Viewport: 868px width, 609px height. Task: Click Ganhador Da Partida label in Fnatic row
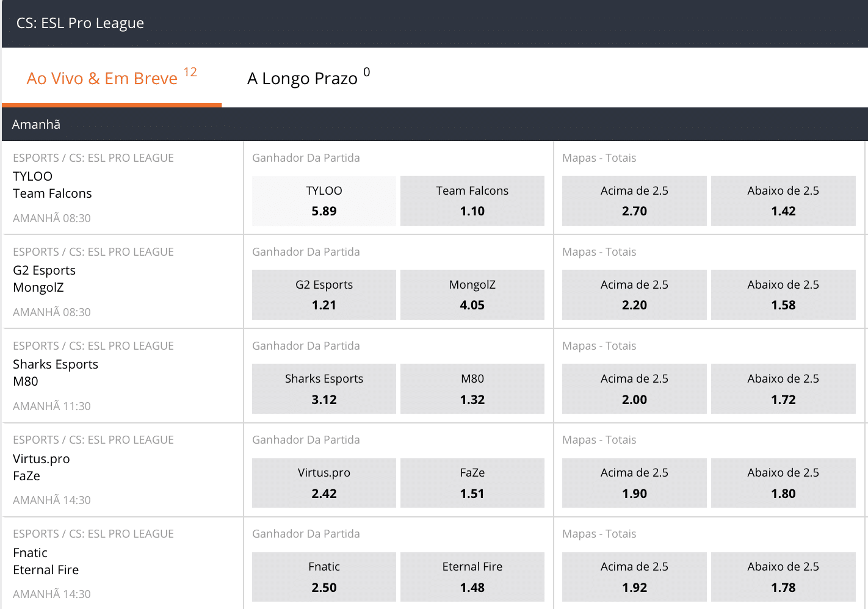pos(306,534)
